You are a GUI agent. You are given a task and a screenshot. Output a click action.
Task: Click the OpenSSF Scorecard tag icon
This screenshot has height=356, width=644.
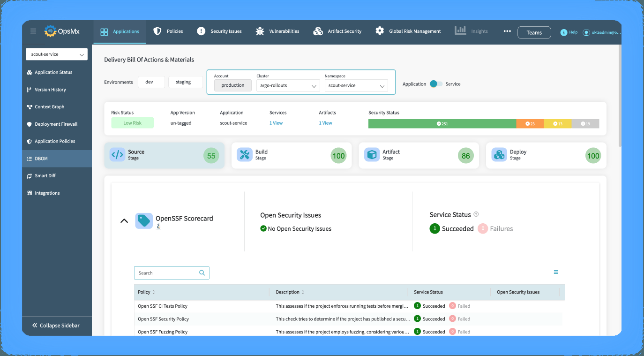[x=144, y=220]
